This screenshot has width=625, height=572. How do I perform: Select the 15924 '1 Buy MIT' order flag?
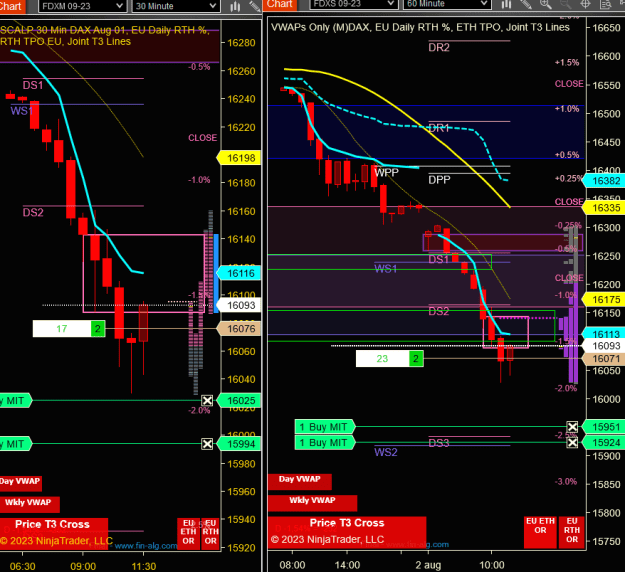click(324, 442)
